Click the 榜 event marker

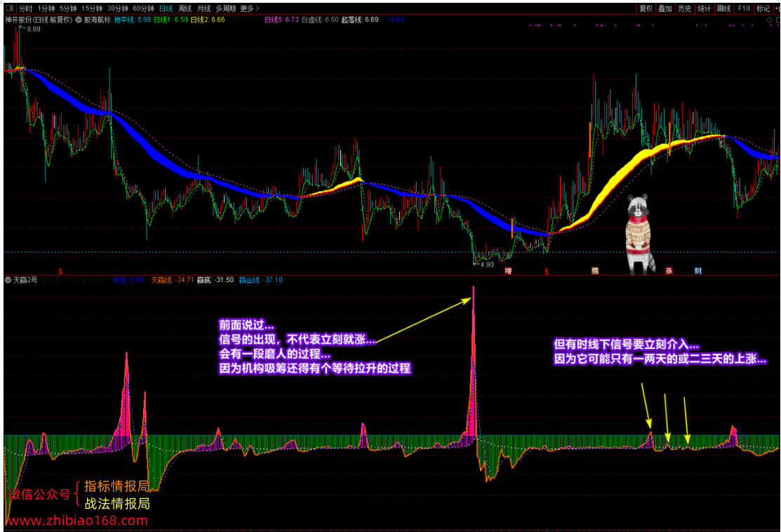595,271
